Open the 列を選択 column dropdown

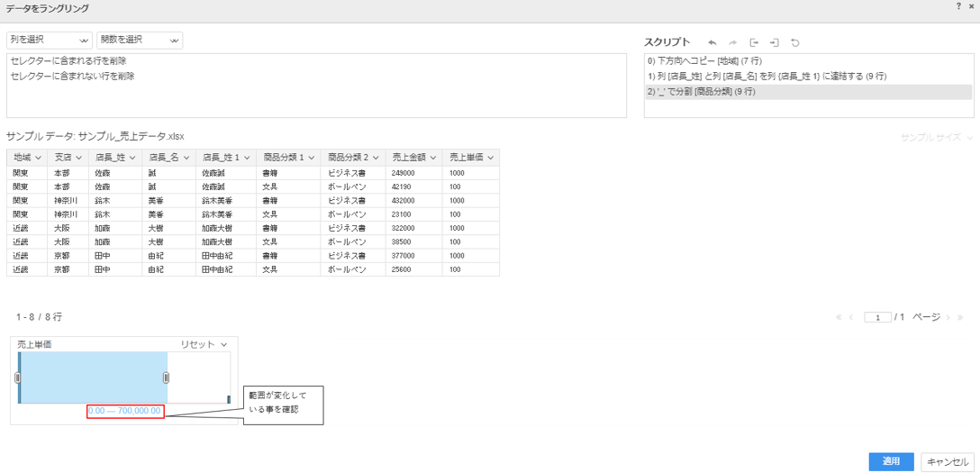click(x=50, y=40)
